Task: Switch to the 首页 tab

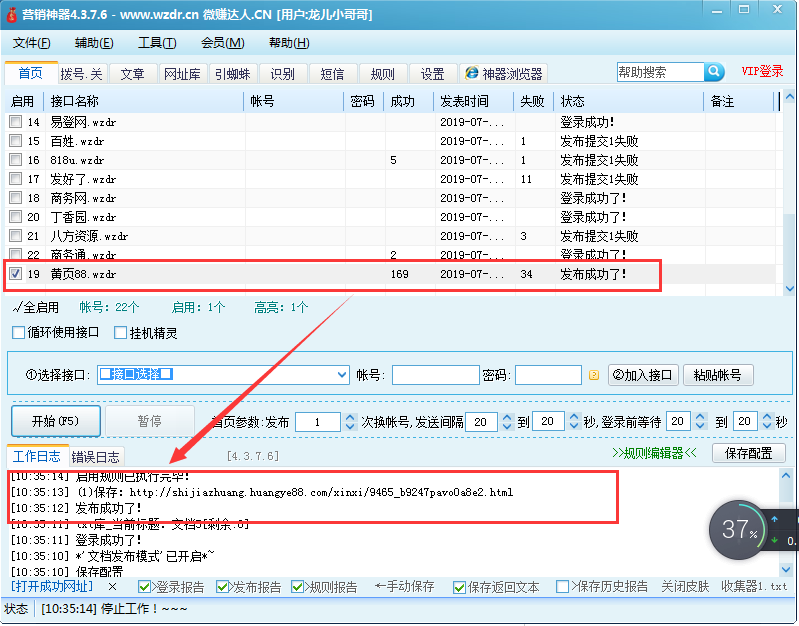Action: 31,73
